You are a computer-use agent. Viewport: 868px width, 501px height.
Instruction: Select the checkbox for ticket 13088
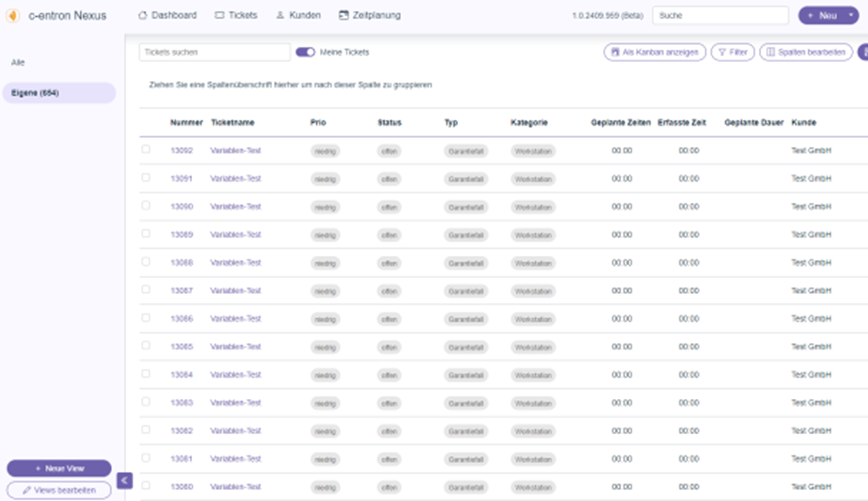click(x=146, y=261)
